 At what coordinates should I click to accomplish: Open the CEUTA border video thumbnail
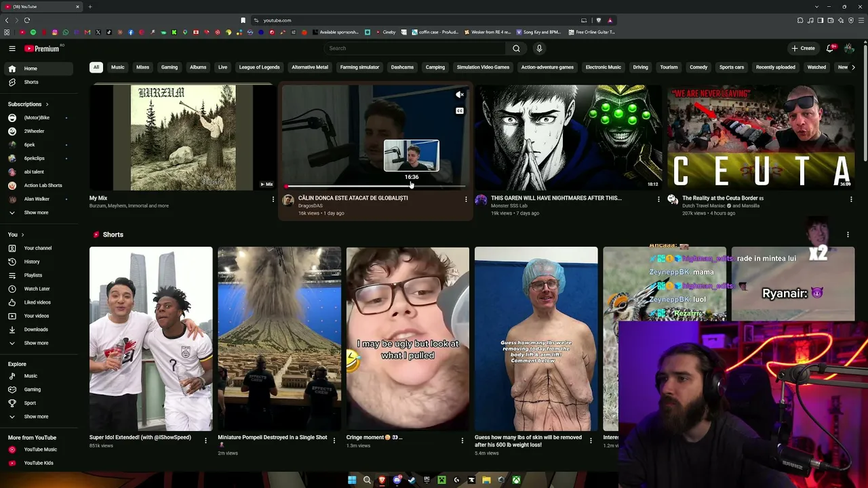760,138
